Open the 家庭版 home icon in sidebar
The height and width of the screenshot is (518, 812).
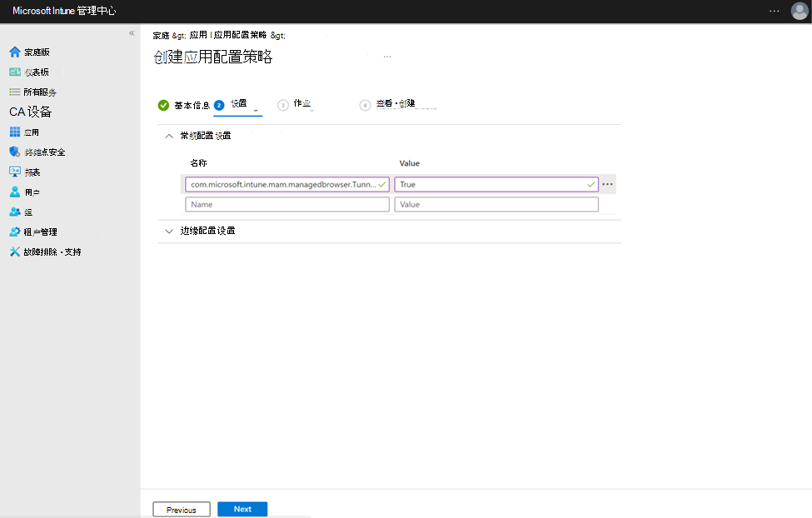click(x=14, y=52)
